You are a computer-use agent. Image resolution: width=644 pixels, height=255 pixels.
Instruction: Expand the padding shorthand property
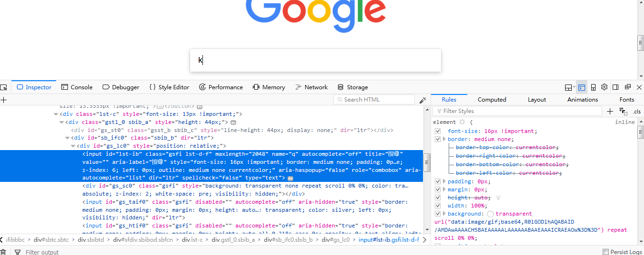click(x=444, y=181)
